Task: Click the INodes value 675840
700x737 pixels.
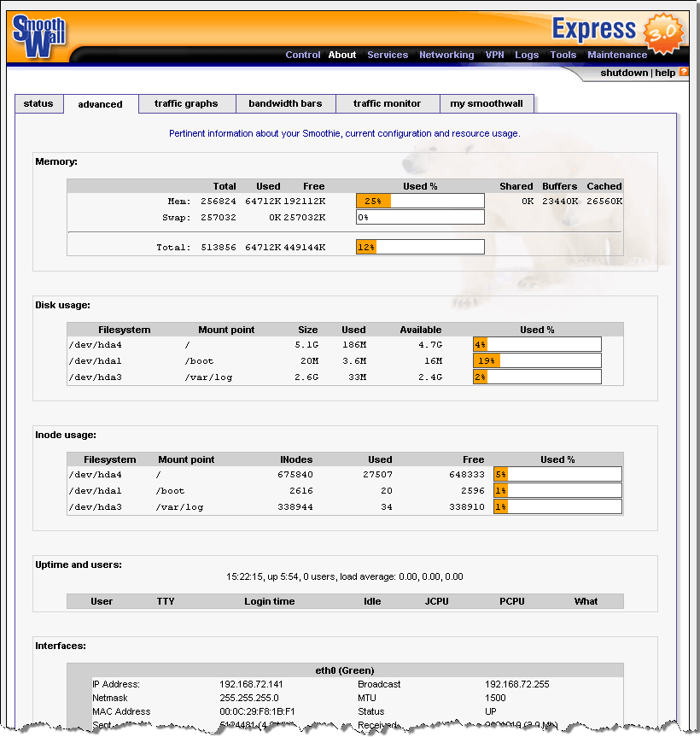Action: coord(295,474)
